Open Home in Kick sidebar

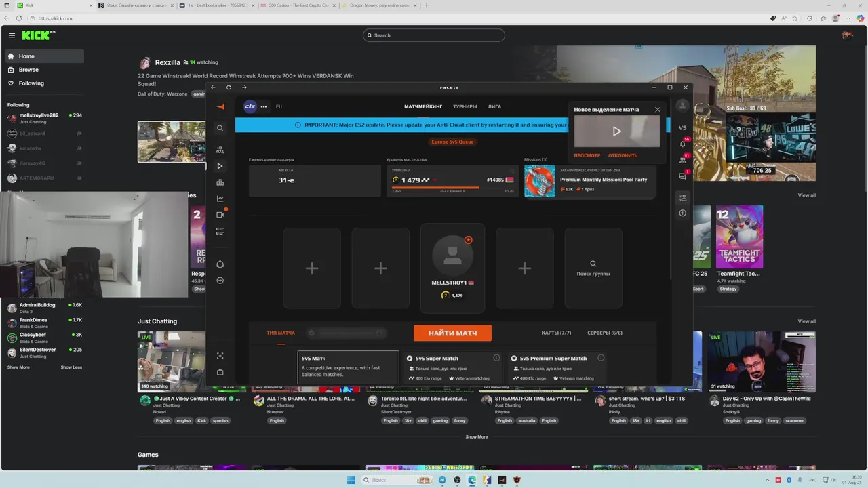pos(45,56)
